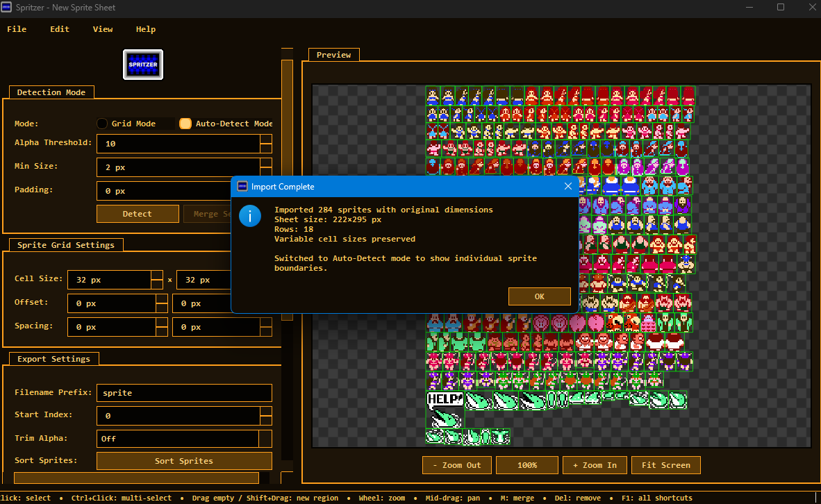Click the Detect button
The image size is (821, 504).
[138, 214]
